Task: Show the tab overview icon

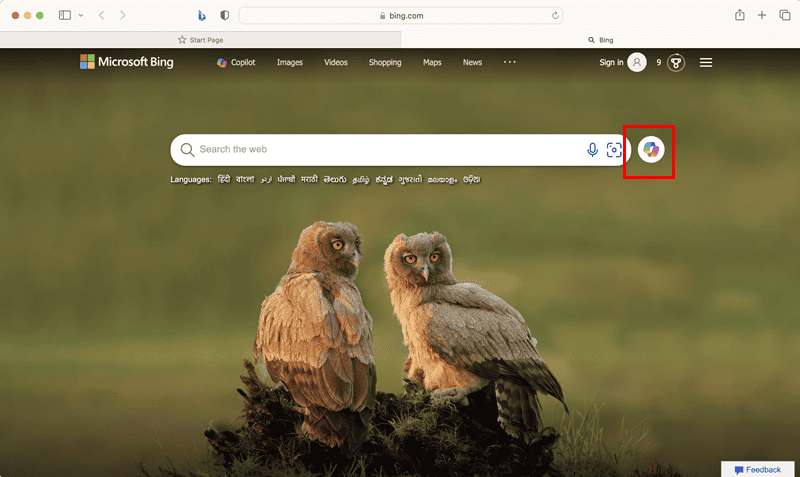Action: 785,15
